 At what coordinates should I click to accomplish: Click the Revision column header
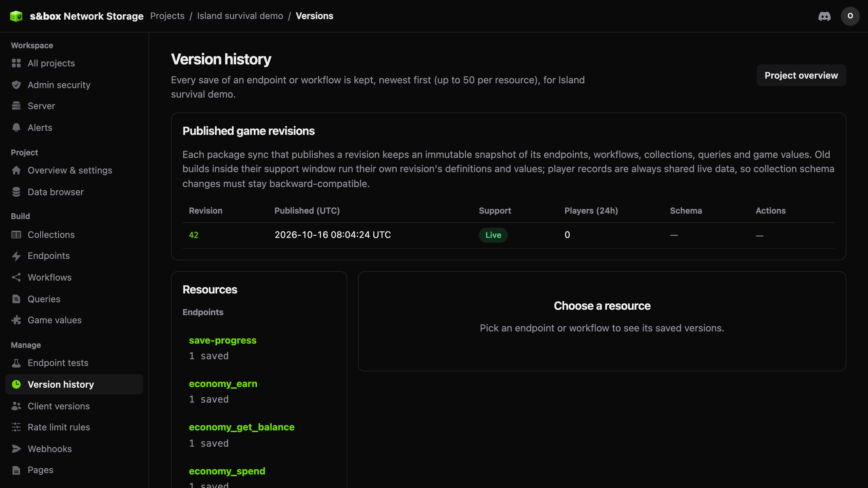coord(206,210)
